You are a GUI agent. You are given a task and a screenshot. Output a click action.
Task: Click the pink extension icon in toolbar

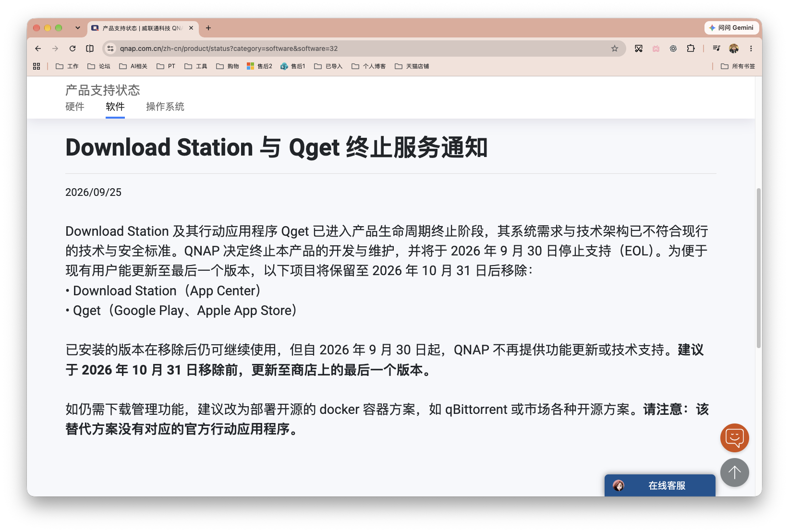tap(656, 48)
